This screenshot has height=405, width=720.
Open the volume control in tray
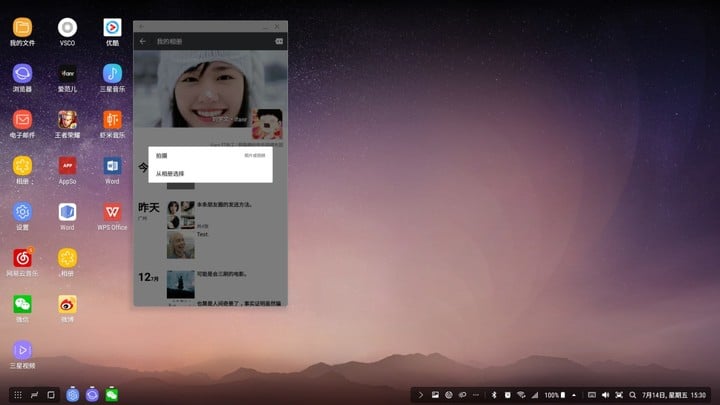606,395
